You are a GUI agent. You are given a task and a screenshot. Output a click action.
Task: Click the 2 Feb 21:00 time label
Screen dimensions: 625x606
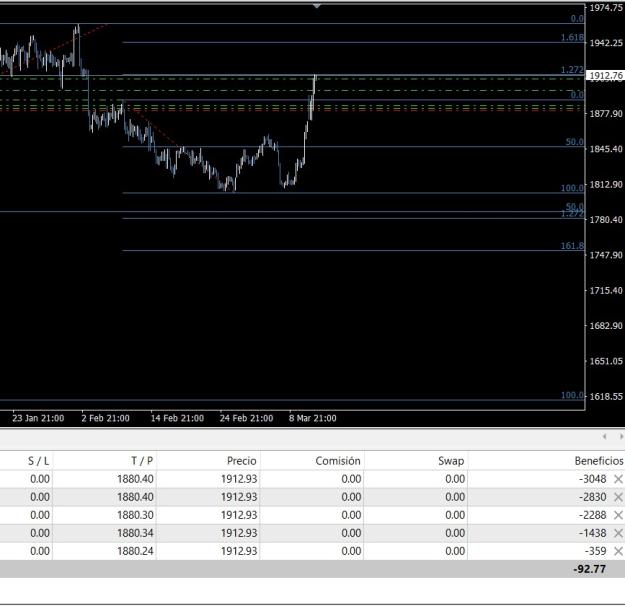pos(105,418)
